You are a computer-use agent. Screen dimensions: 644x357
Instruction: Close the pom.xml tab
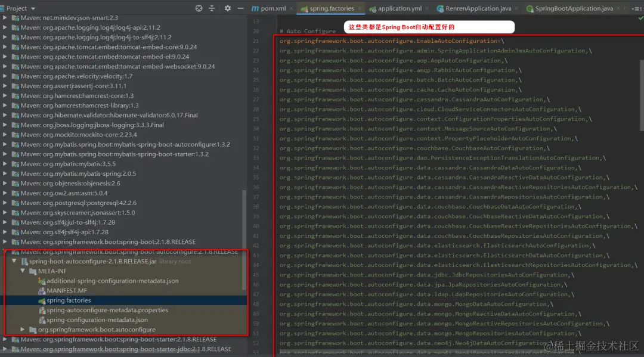point(291,8)
